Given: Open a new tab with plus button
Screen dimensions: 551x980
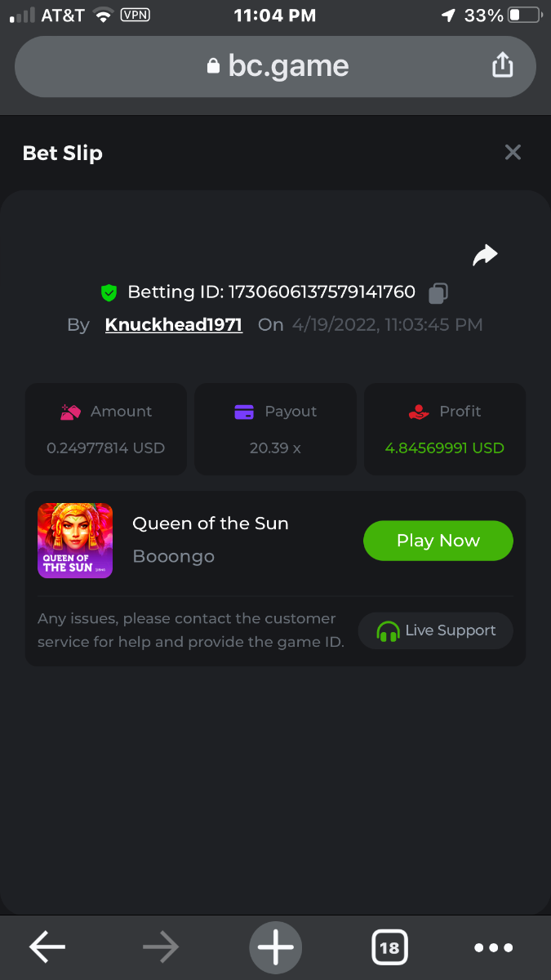Looking at the screenshot, I should [275, 947].
